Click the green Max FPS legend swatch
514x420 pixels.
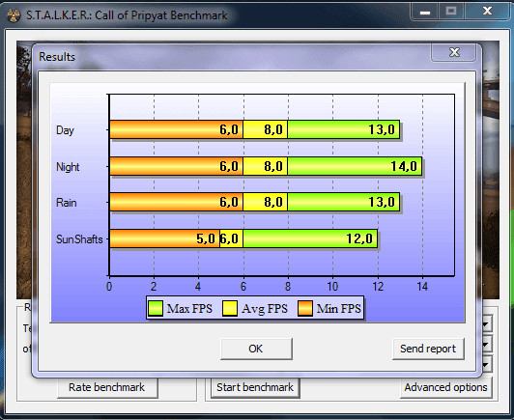click(x=155, y=308)
